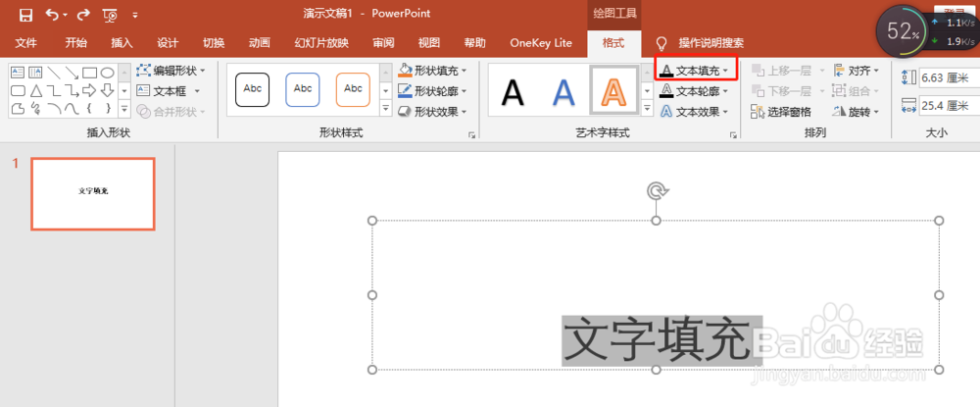Click the shape height field 6.63 厘米
The width and height of the screenshot is (980, 407).
pyautogui.click(x=950, y=76)
